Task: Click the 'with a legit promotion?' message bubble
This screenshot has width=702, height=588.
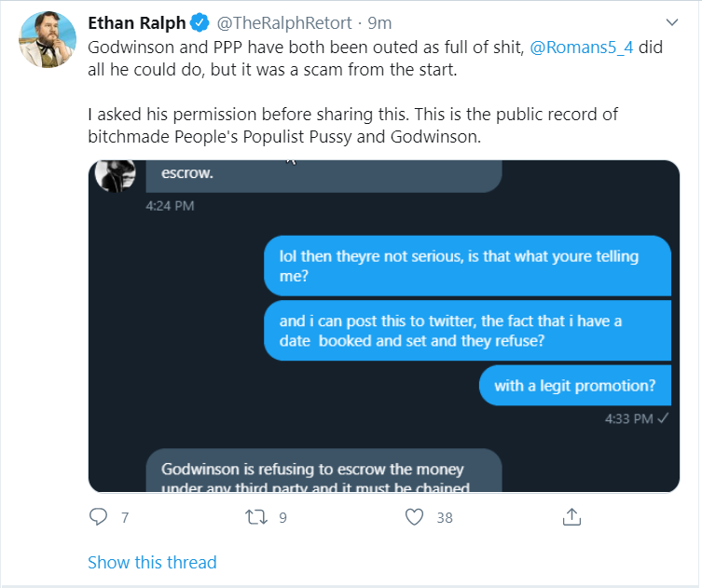Action: pyautogui.click(x=574, y=385)
